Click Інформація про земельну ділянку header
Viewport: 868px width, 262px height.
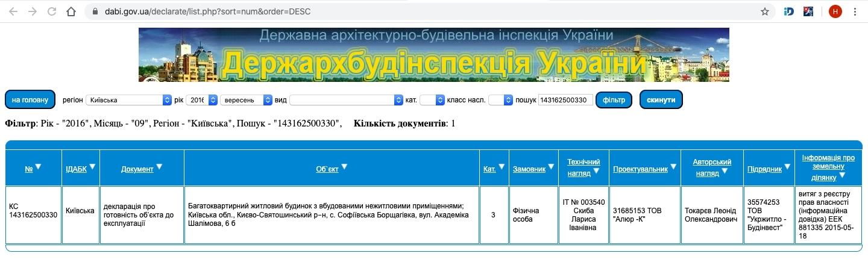pyautogui.click(x=828, y=167)
